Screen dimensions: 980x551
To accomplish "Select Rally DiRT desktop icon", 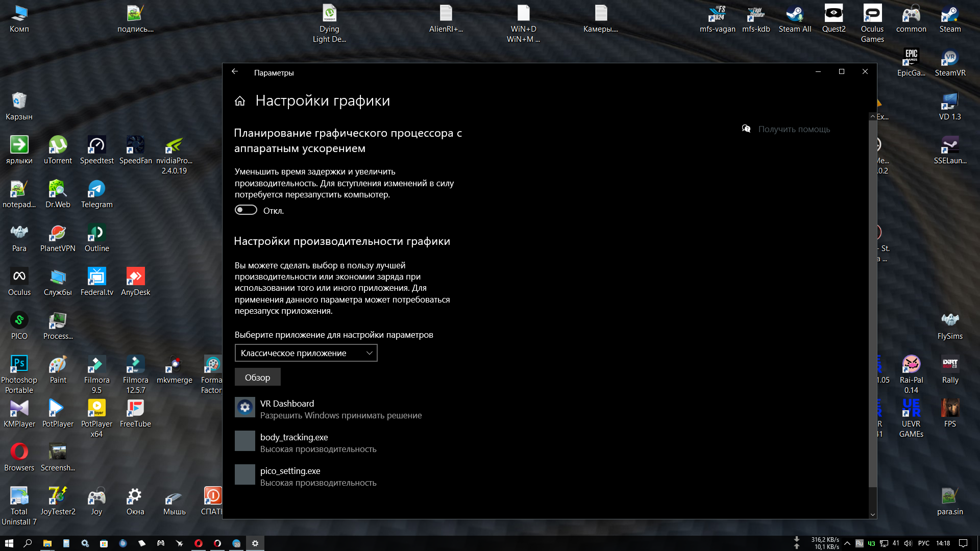I will (x=950, y=369).
